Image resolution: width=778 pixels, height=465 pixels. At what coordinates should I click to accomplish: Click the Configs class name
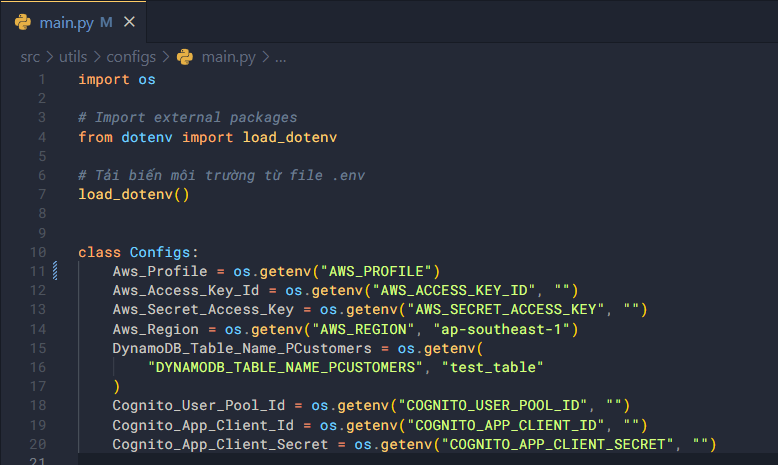point(163,251)
